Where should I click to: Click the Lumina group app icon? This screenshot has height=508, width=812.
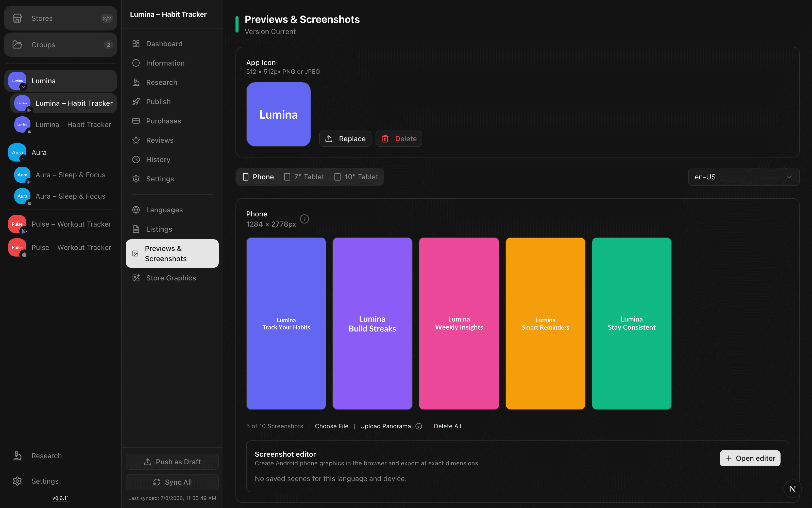pyautogui.click(x=17, y=81)
